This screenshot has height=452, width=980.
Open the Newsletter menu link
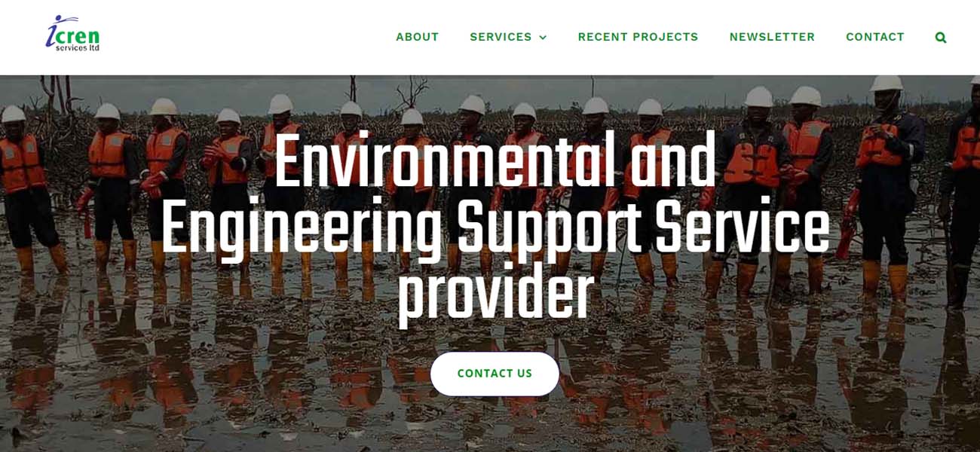click(x=772, y=37)
